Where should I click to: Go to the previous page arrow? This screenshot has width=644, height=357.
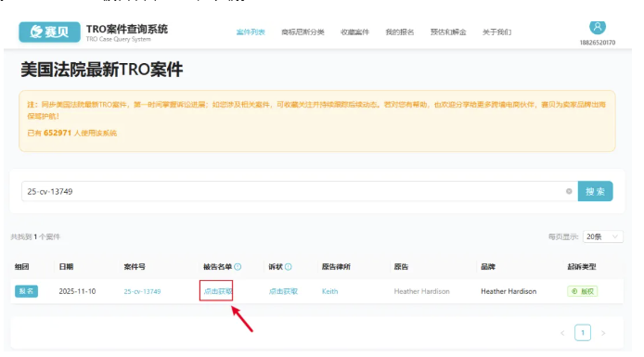tap(562, 333)
